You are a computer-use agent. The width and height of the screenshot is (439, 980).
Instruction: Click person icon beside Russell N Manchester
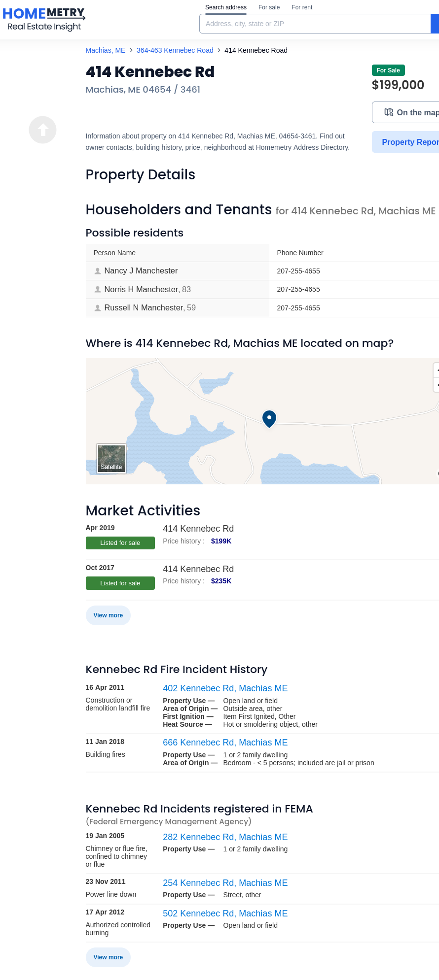tap(98, 308)
